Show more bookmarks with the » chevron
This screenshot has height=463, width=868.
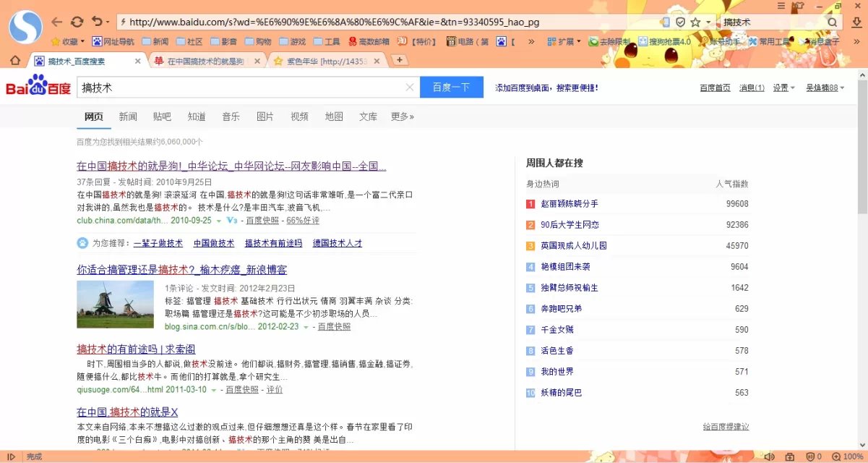532,42
